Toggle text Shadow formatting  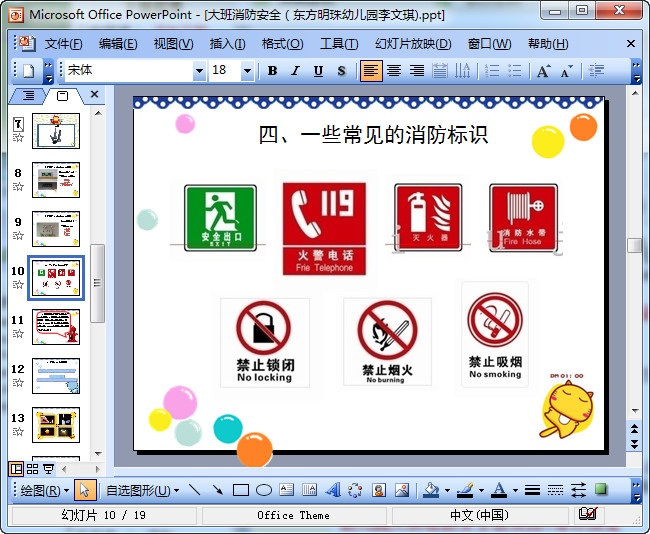[341, 71]
